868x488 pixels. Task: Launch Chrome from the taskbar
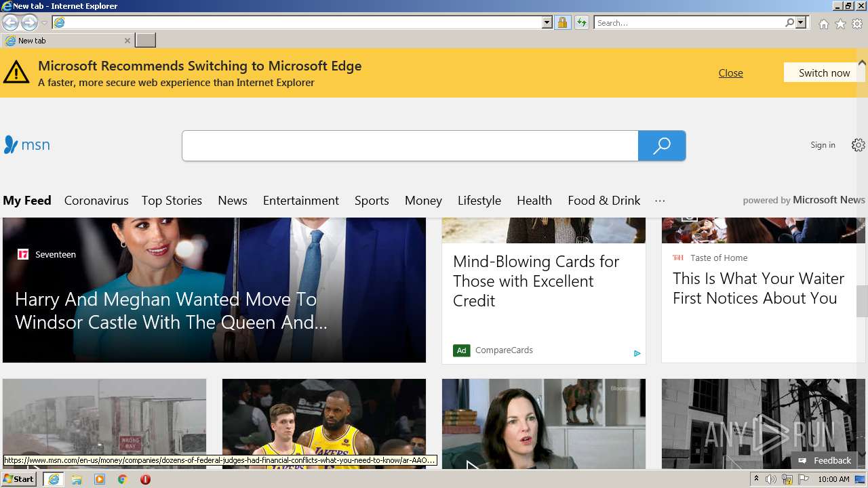point(122,479)
